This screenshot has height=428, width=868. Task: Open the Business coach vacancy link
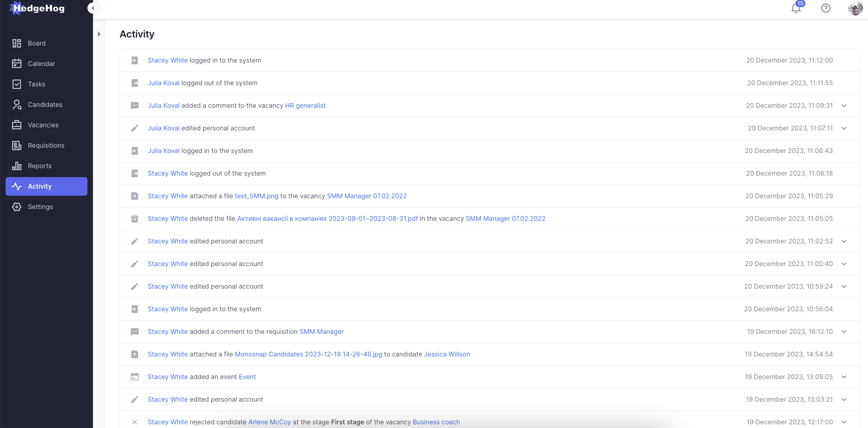(x=436, y=422)
